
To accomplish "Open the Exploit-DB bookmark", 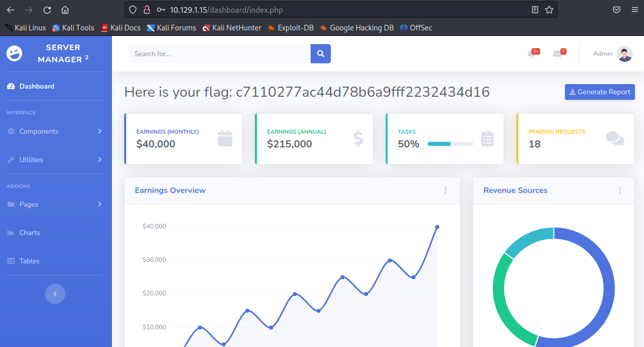I will tap(291, 28).
